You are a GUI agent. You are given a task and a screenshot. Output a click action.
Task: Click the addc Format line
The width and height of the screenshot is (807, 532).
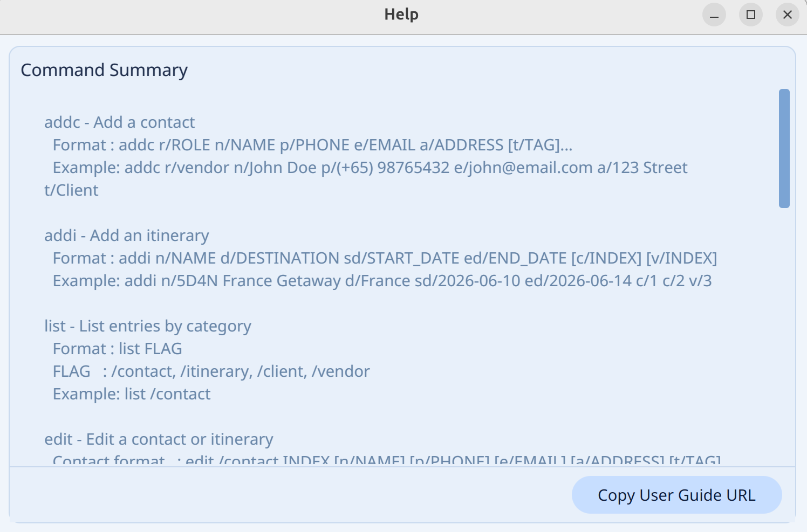(x=312, y=145)
